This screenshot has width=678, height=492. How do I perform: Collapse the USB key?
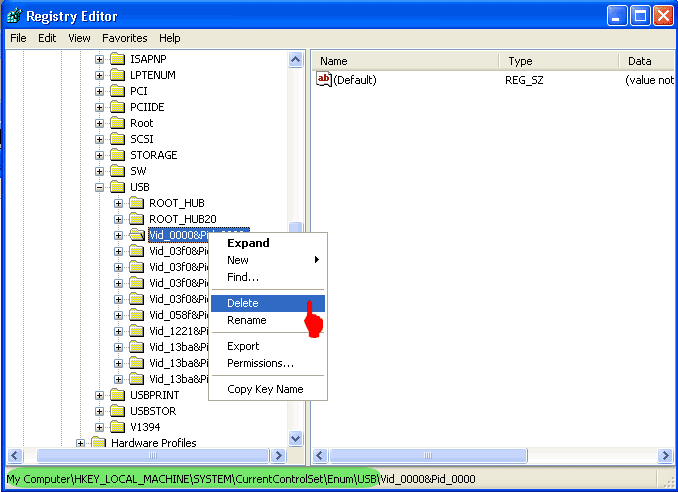click(99, 187)
